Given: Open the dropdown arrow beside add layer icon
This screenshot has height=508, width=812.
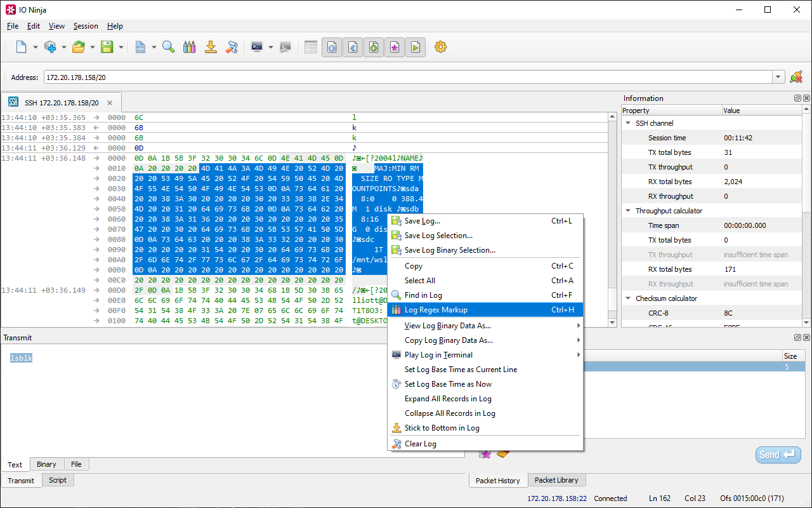Looking at the screenshot, I should pos(64,47).
